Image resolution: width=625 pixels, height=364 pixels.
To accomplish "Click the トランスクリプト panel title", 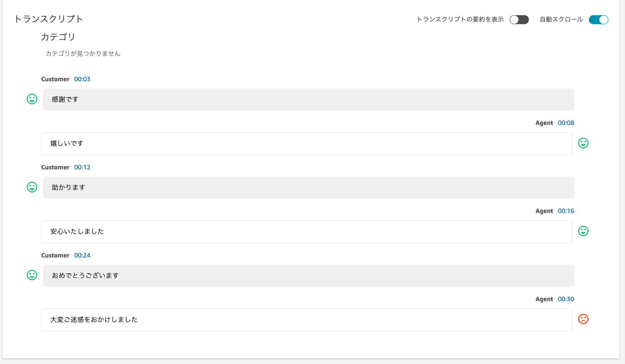I will 49,19.
